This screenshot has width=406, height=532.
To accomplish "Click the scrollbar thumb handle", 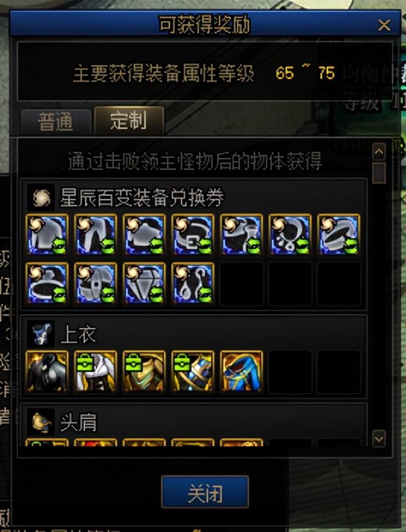I will (x=379, y=173).
